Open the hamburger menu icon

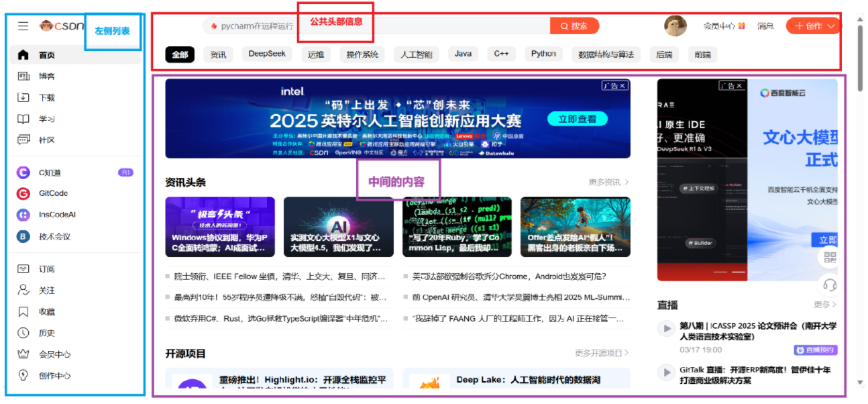click(23, 26)
